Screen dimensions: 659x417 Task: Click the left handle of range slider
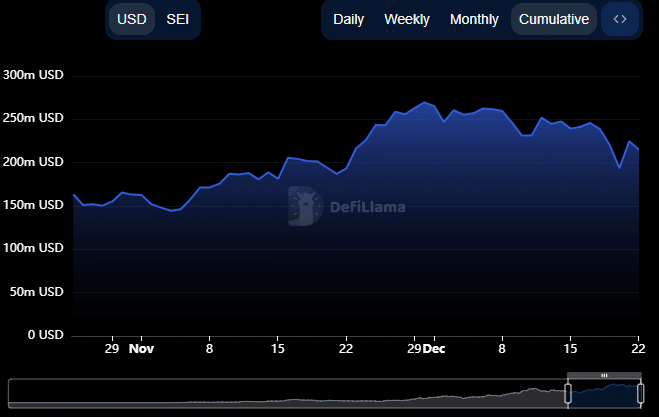click(568, 394)
